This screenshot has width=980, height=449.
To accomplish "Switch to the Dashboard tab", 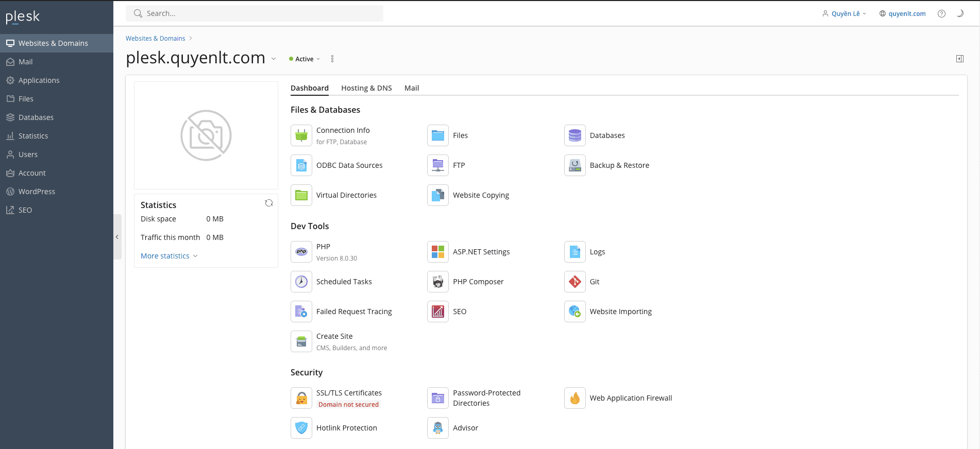I will pos(310,88).
